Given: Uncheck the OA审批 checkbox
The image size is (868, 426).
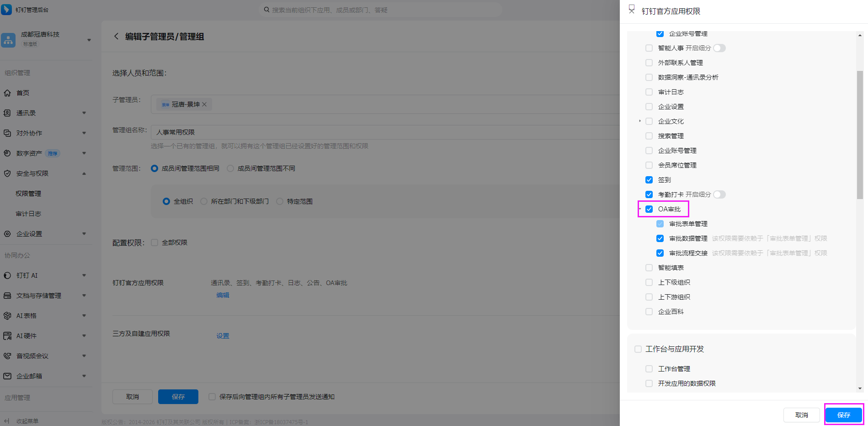Looking at the screenshot, I should coord(649,209).
